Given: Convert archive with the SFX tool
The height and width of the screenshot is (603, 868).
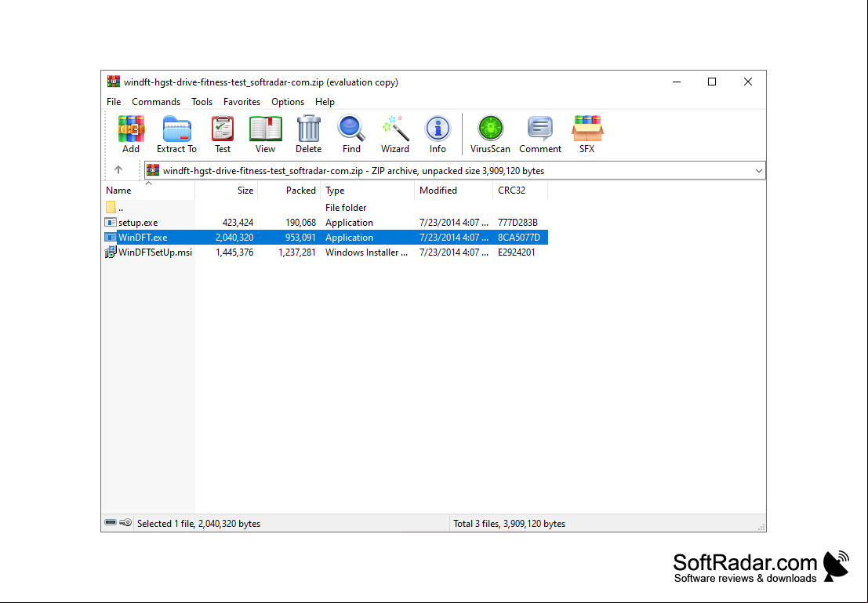Looking at the screenshot, I should pos(587,129).
